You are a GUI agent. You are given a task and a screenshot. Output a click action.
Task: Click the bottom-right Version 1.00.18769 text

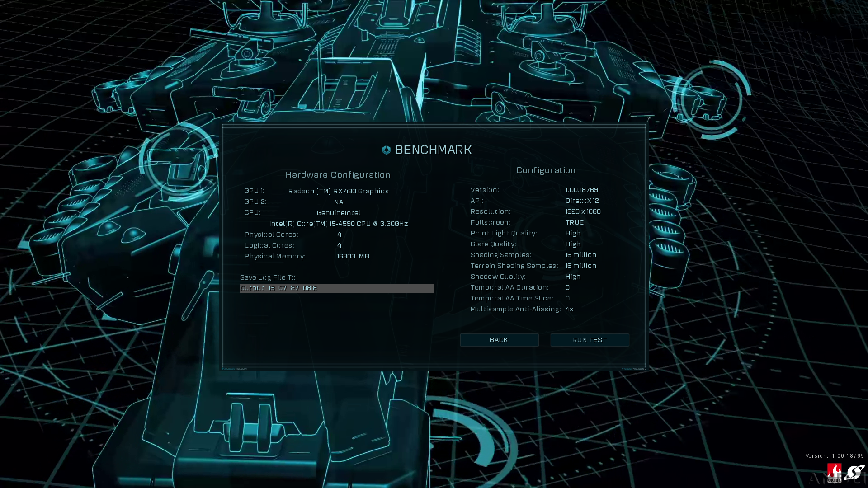[835, 456]
